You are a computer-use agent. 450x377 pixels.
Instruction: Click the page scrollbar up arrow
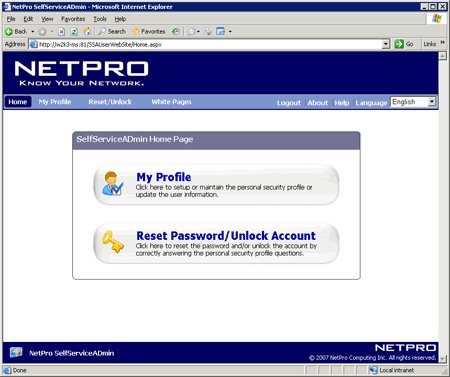[442, 56]
